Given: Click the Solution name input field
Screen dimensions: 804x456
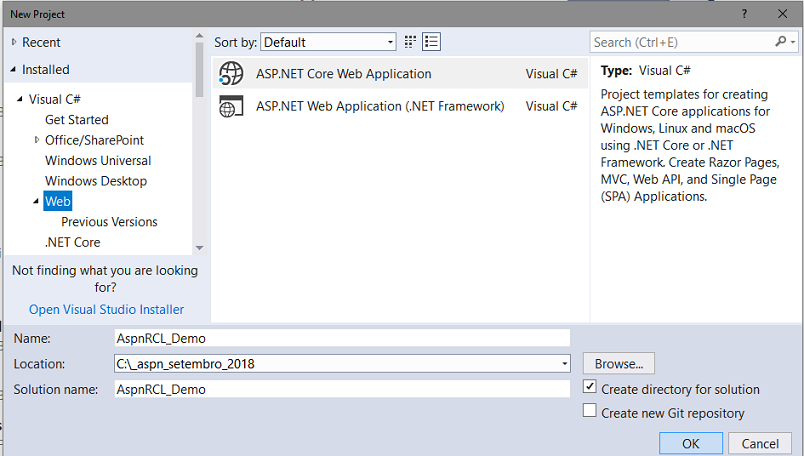Looking at the screenshot, I should [x=342, y=389].
